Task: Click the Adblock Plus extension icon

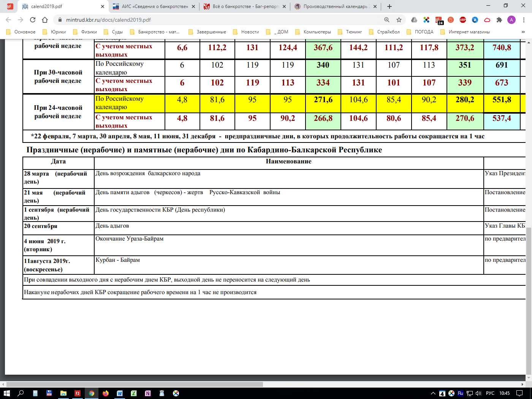Action: pyautogui.click(x=462, y=20)
